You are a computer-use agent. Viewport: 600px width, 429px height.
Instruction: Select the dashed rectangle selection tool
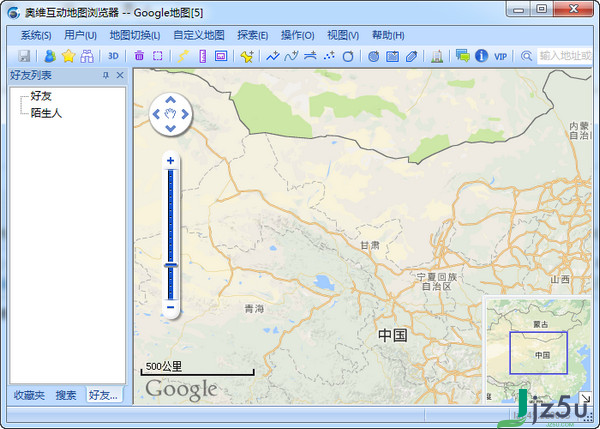[x=157, y=56]
